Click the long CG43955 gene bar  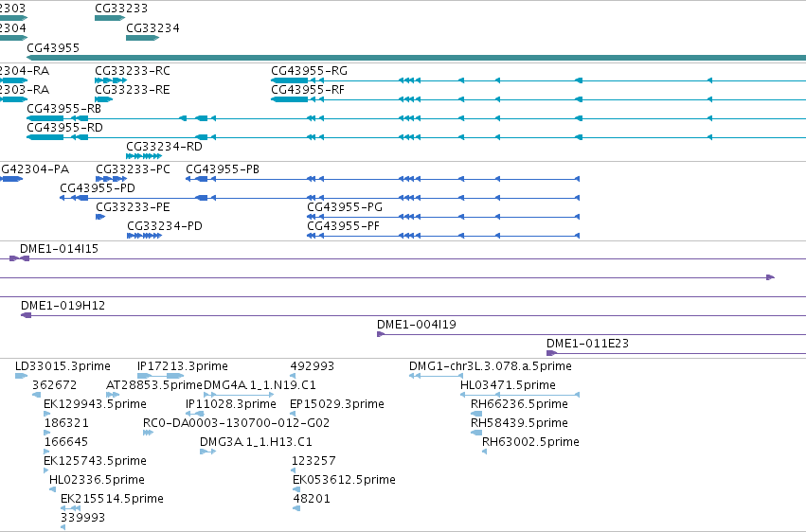point(417,58)
